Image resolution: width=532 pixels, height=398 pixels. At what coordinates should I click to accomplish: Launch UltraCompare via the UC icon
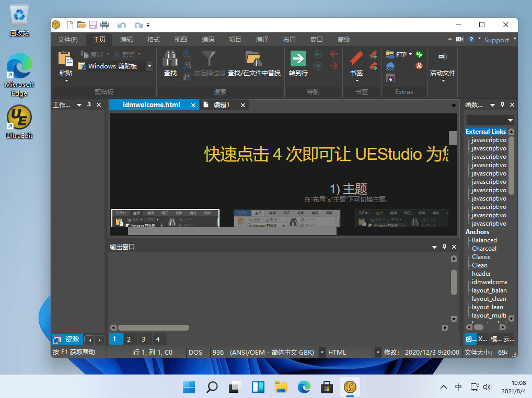tap(390, 78)
